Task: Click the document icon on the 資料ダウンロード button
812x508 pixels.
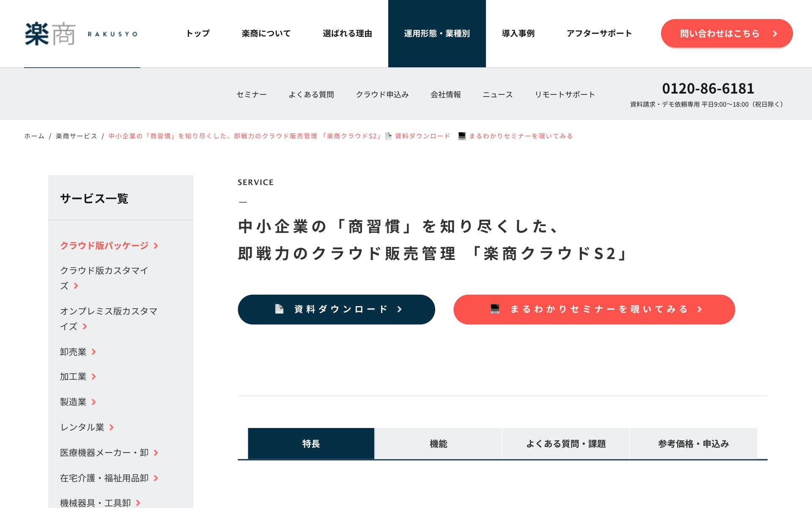Action: click(x=279, y=309)
